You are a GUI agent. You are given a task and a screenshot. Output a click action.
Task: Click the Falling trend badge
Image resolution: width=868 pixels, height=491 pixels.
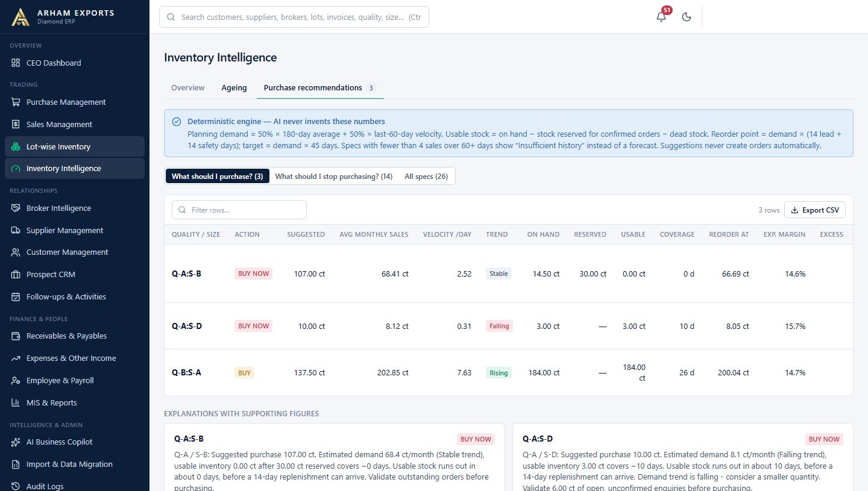[x=499, y=326]
